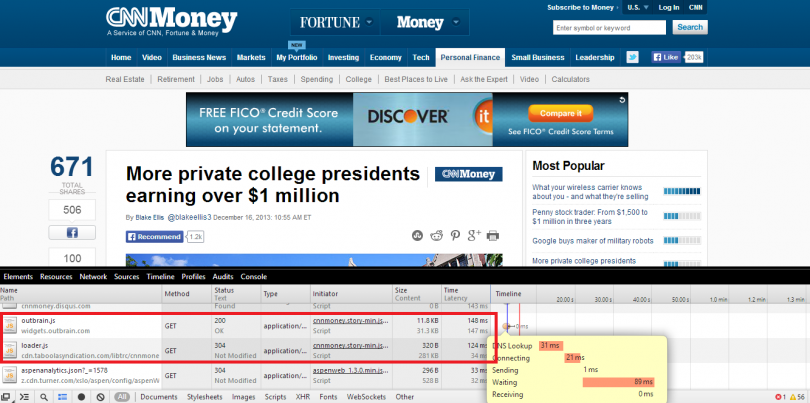
Task: Click the refresh icon on Discover ad
Action: click(623, 100)
